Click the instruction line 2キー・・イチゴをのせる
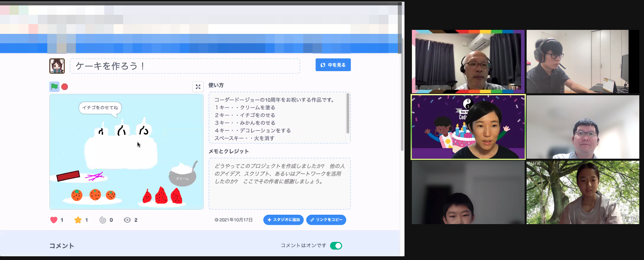644x260 pixels. pos(245,115)
